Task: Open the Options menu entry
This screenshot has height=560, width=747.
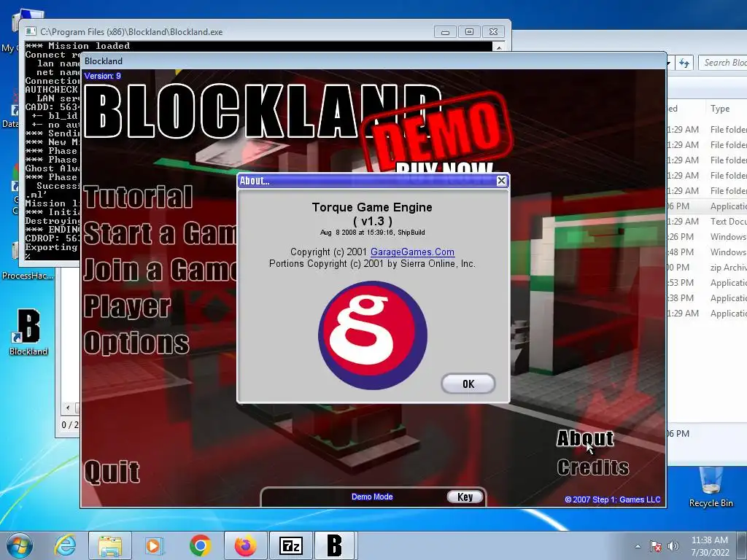Action: point(136,343)
